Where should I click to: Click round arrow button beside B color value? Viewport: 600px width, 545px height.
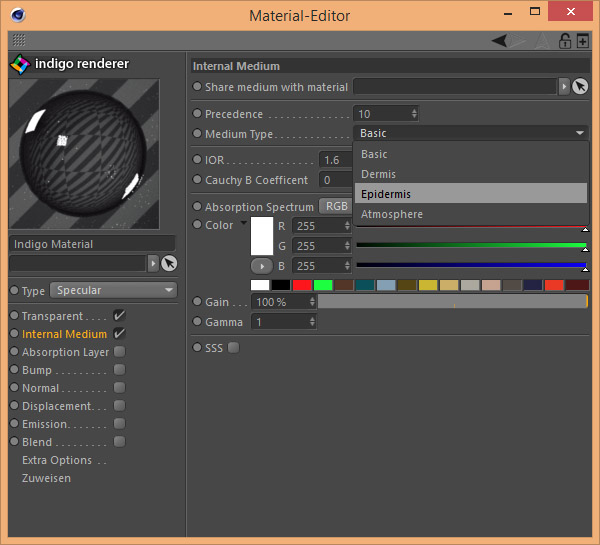coord(261,266)
